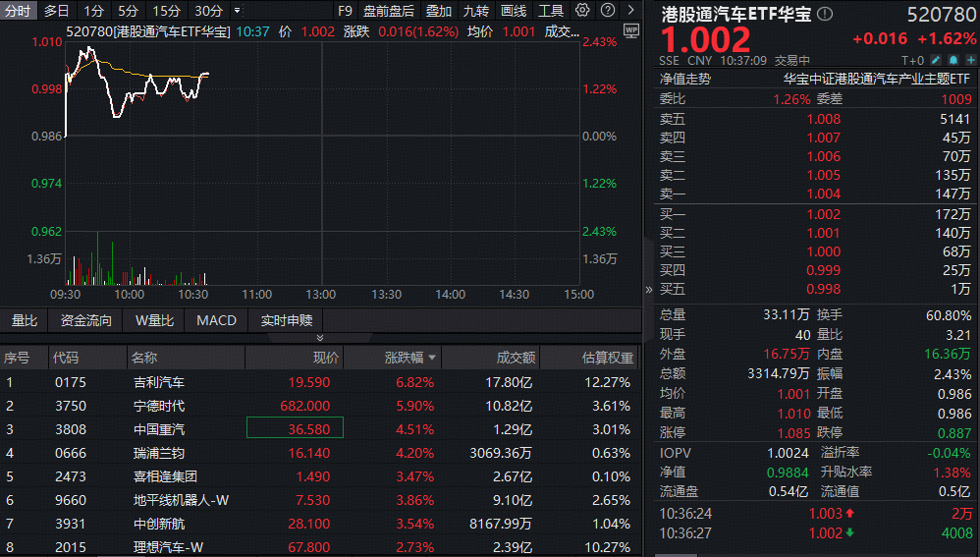
Task: Click the pencil edit icon near T+0
Action: coord(936,60)
